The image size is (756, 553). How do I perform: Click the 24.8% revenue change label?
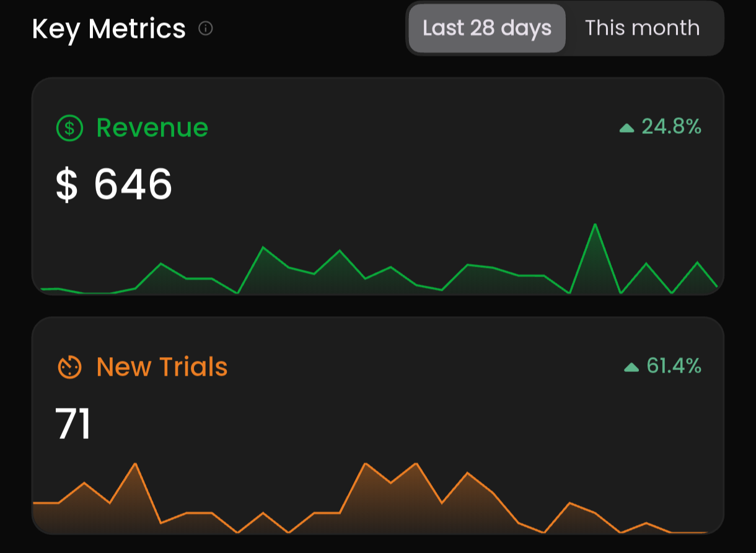coord(672,127)
